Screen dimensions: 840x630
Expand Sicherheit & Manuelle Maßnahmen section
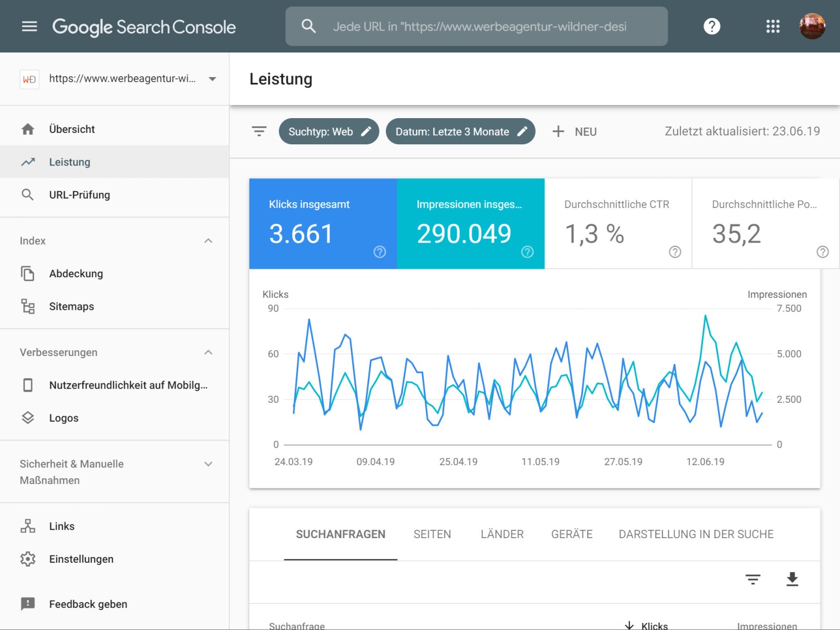click(x=208, y=464)
